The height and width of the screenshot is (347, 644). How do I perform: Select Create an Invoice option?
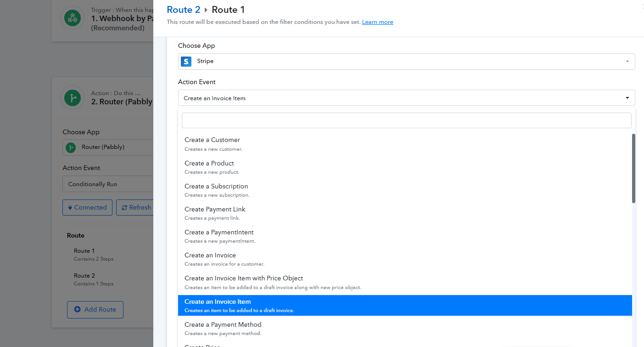tap(210, 259)
